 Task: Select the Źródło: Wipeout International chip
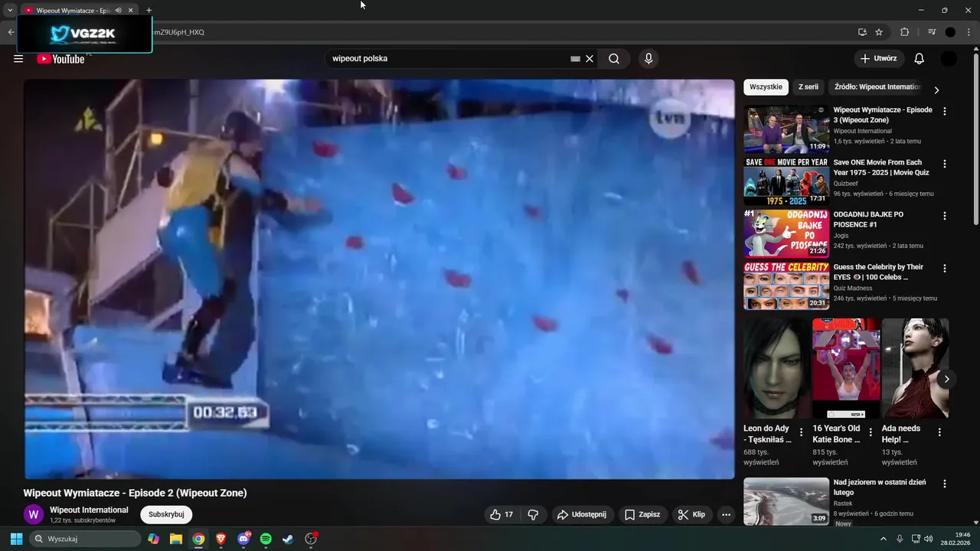coord(877,87)
